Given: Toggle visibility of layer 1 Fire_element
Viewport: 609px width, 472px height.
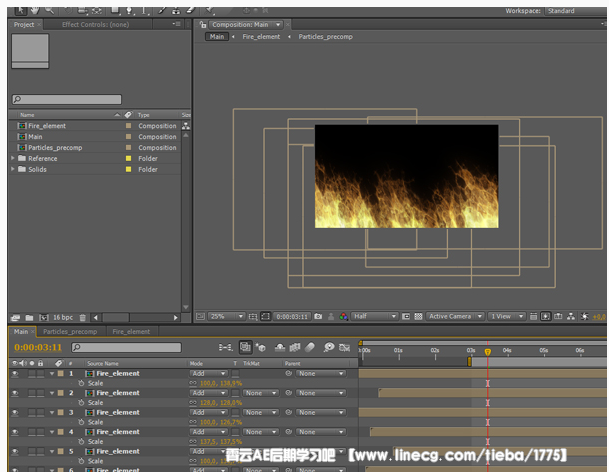Looking at the screenshot, I should pyautogui.click(x=15, y=373).
